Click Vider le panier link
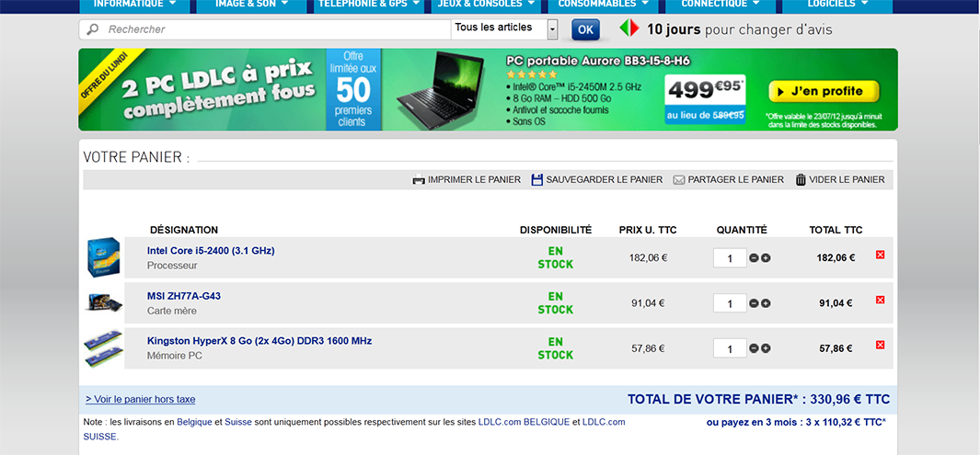This screenshot has width=980, height=455. coord(847,180)
